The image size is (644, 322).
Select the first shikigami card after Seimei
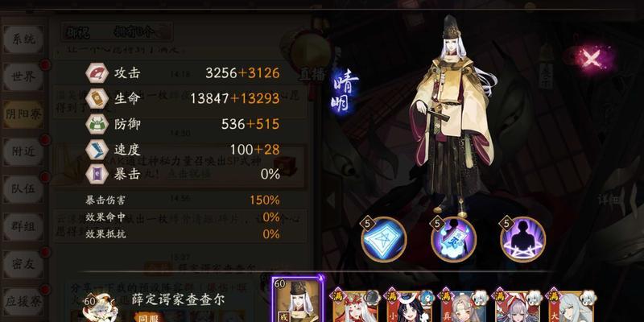click(355, 305)
